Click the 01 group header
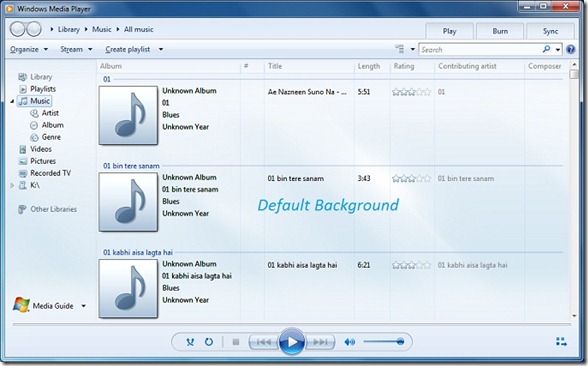The width and height of the screenshot is (588, 366). pyautogui.click(x=107, y=79)
